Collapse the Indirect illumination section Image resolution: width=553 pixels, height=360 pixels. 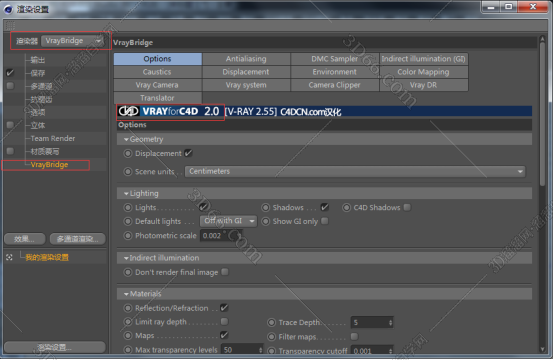tap(126, 258)
